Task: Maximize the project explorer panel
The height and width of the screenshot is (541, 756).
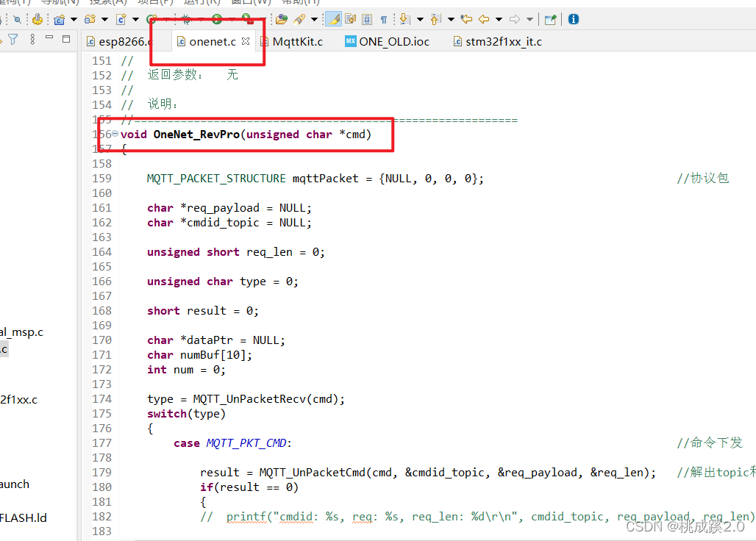Action: [x=66, y=38]
